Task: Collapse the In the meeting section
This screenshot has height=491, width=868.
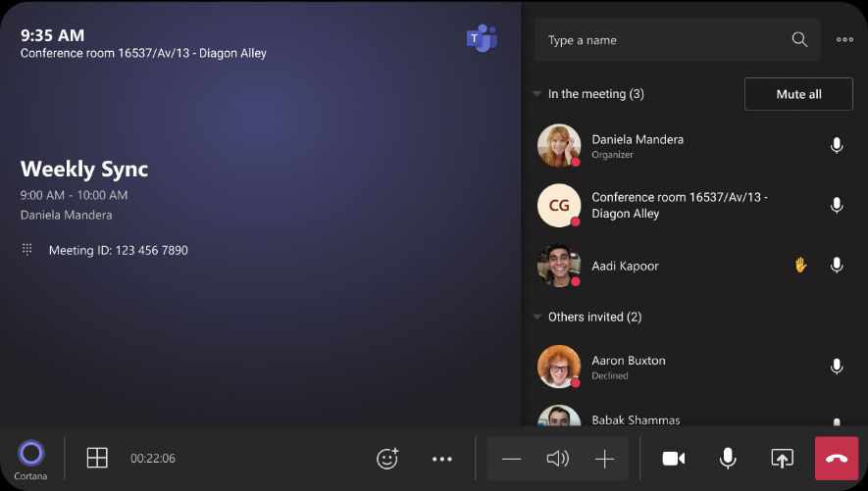Action: [x=536, y=94]
